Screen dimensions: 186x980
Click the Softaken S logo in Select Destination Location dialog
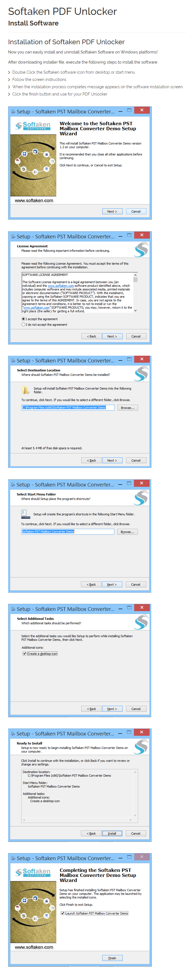click(141, 374)
